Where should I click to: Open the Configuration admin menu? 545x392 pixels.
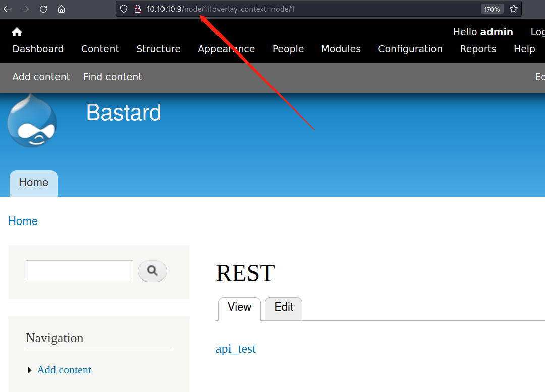coord(410,49)
